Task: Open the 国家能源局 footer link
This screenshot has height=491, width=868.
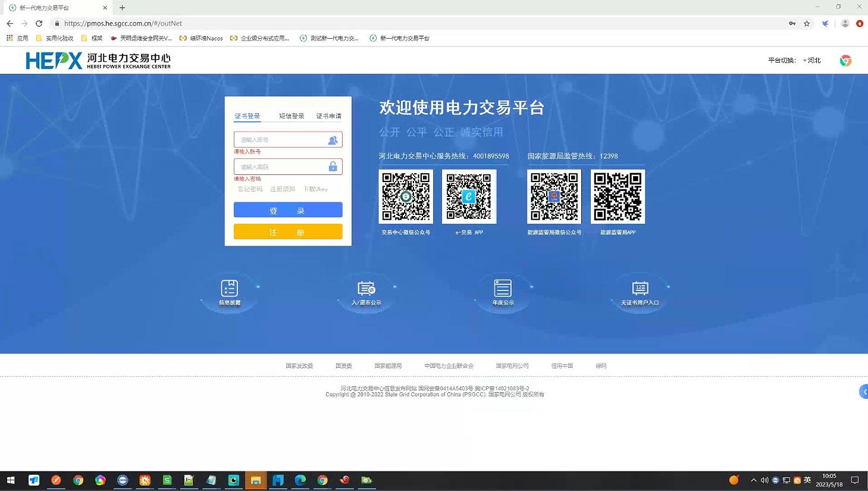Action: coord(388,366)
